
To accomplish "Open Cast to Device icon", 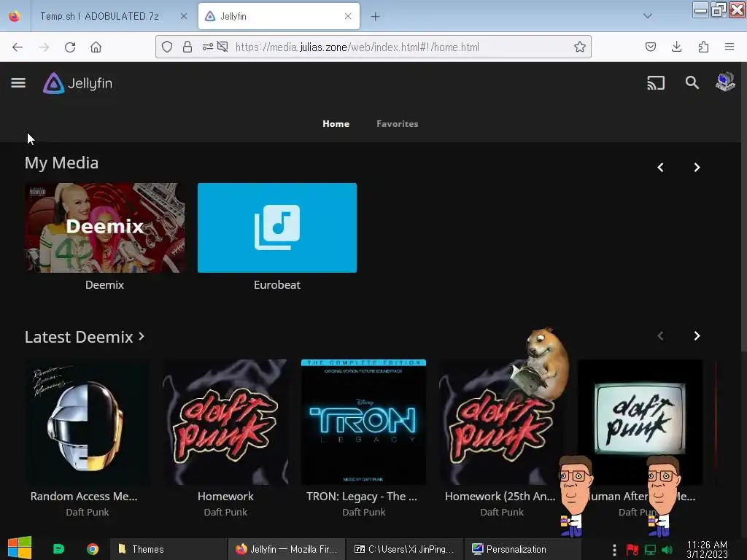I will pos(656,83).
